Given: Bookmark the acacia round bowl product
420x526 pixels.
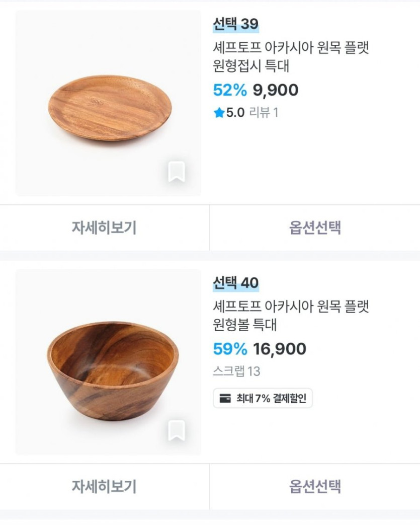Looking at the screenshot, I should 176,431.
